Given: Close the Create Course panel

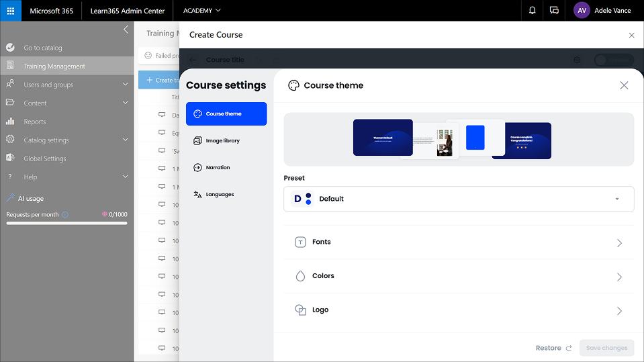Looking at the screenshot, I should (631, 35).
